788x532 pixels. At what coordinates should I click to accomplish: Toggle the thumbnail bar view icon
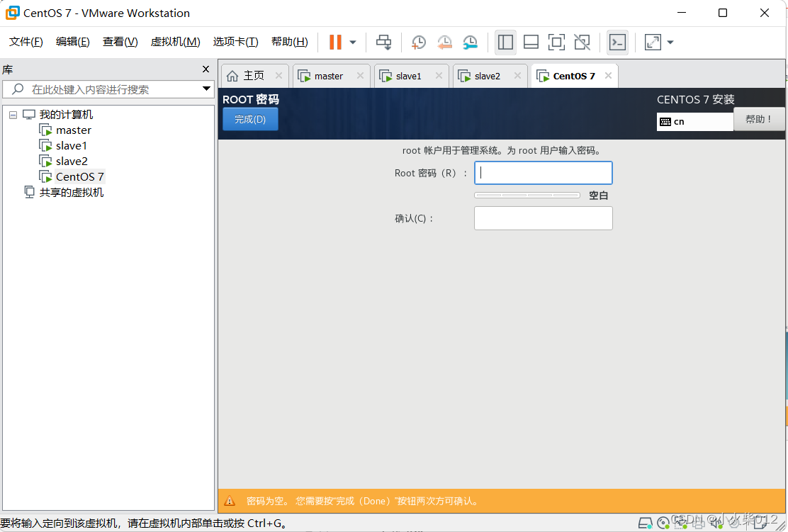click(x=531, y=43)
